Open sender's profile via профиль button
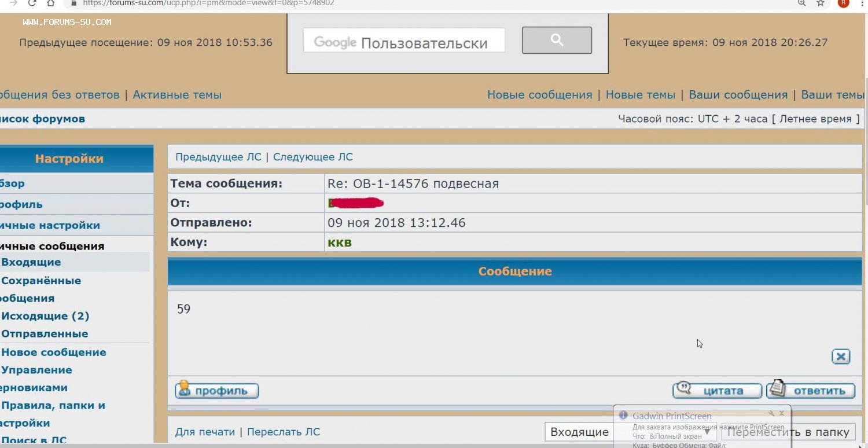The image size is (868, 448). click(x=217, y=391)
